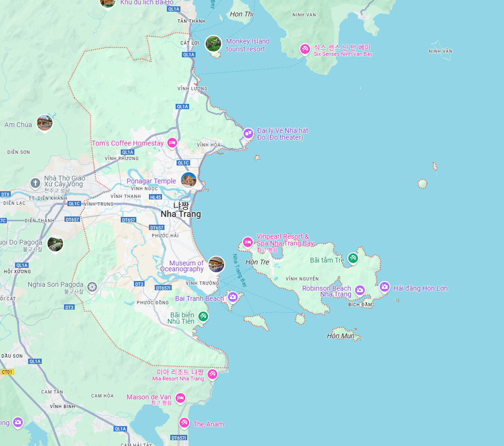The image size is (504, 446).
Task: Open the Am Chúa photo marker
Action: (x=45, y=123)
